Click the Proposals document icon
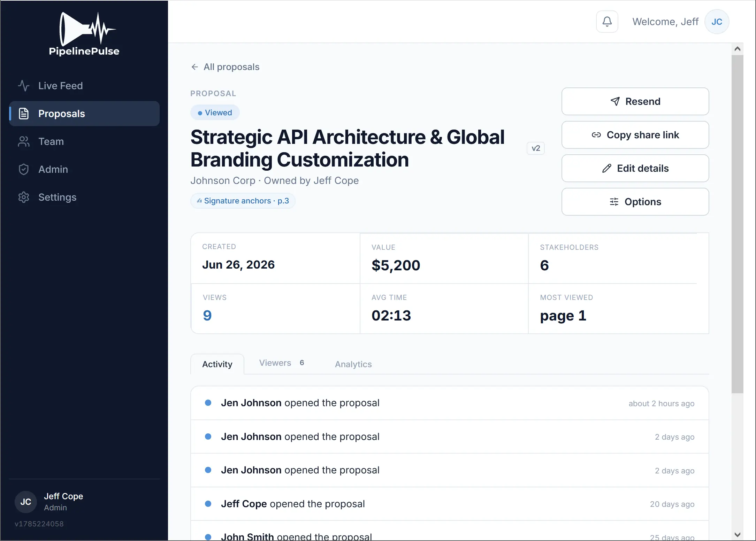Viewport: 756px width, 541px height. 24,114
